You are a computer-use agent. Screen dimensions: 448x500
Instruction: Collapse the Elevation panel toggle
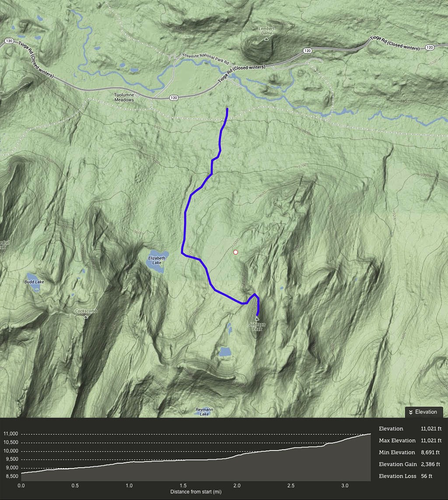(x=424, y=412)
